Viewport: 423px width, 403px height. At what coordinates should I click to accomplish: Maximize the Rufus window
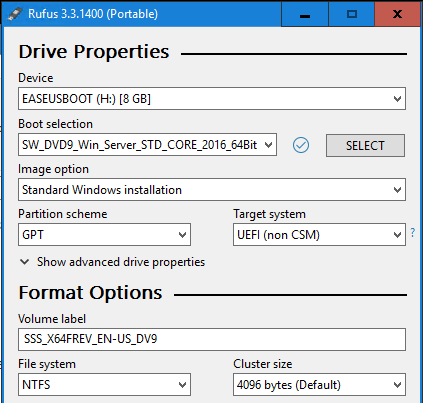[352, 14]
